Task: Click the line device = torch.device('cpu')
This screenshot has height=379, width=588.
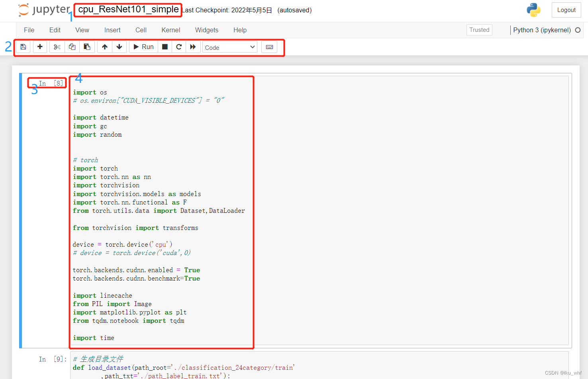Action: point(122,245)
